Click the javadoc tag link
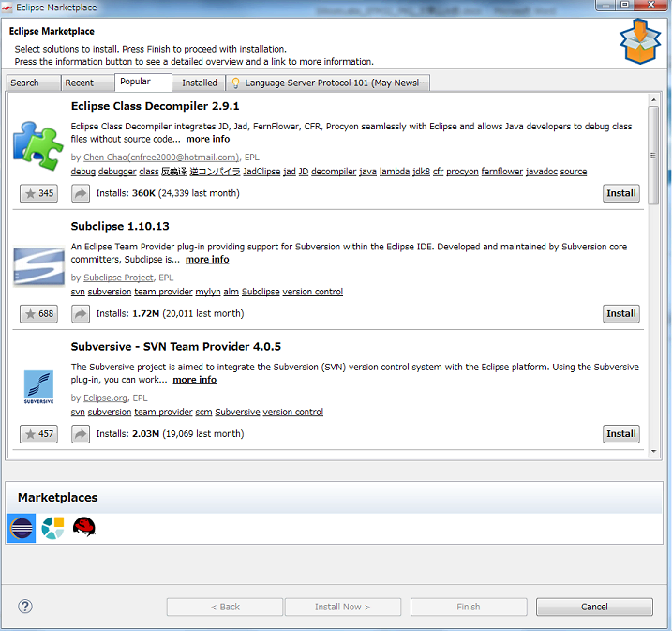 [x=542, y=172]
